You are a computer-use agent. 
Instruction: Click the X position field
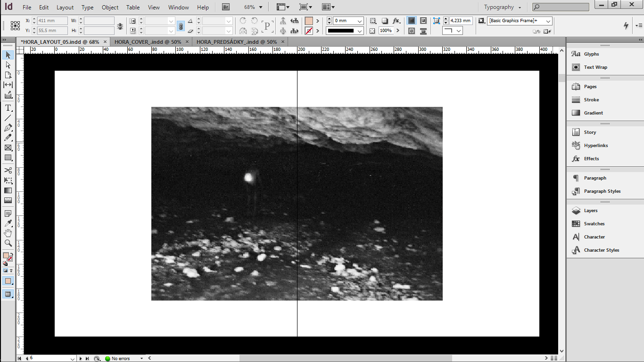(52, 21)
